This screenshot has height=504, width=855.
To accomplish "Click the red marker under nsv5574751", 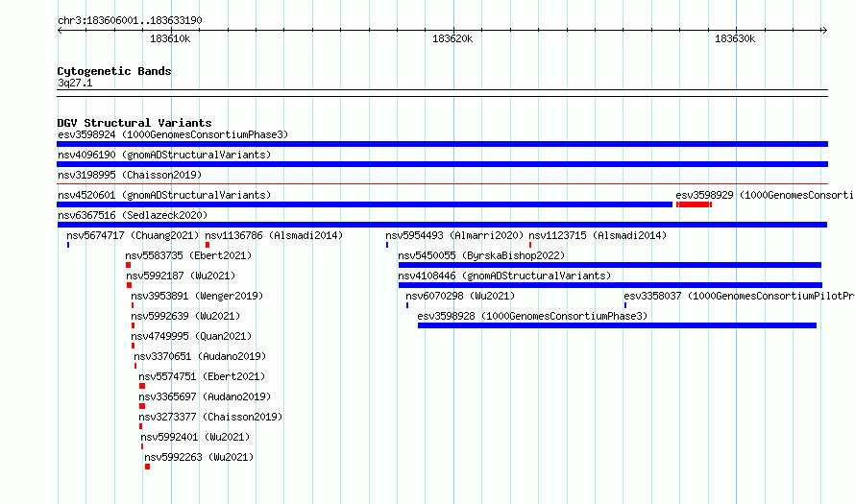I will click(x=142, y=386).
